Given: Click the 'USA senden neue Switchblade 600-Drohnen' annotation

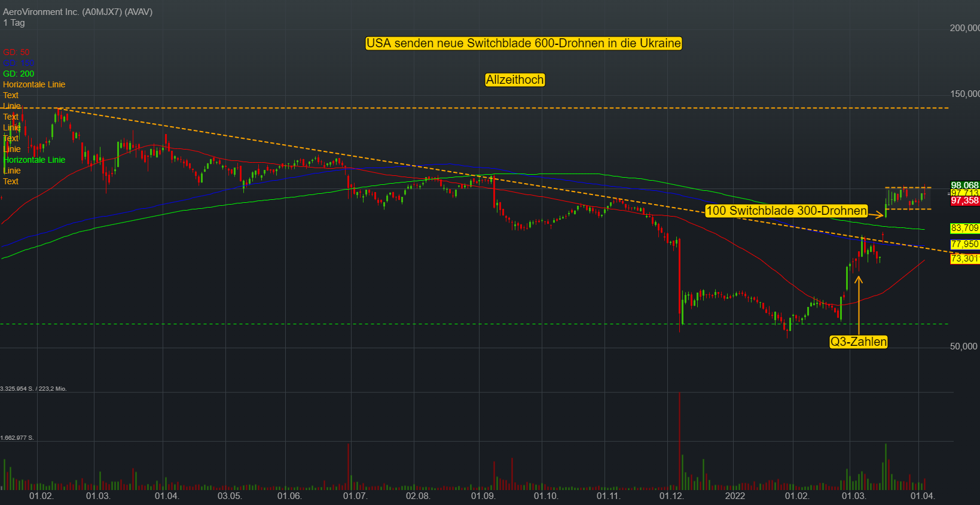Looking at the screenshot, I should click(x=524, y=43).
